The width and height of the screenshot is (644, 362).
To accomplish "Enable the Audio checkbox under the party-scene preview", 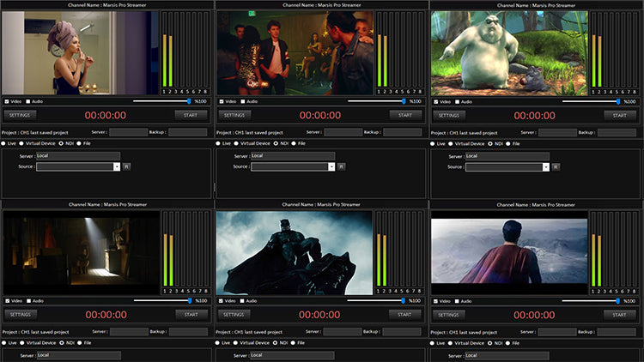I will point(243,101).
